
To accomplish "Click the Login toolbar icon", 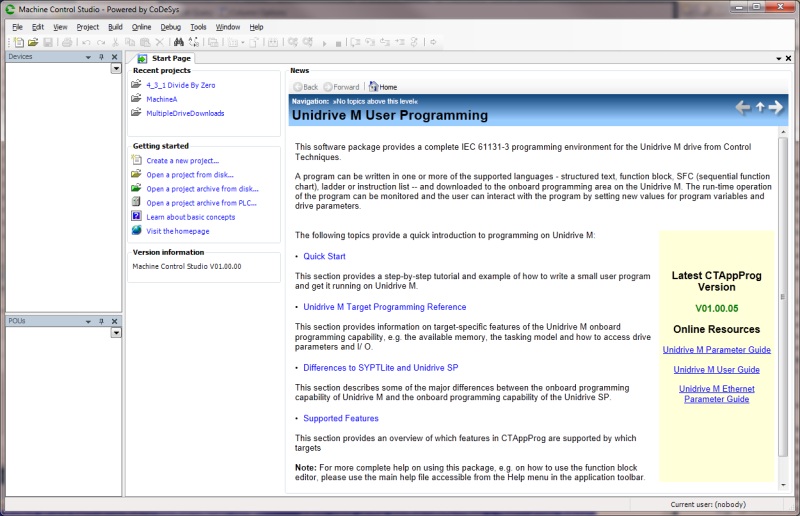I will [293, 42].
